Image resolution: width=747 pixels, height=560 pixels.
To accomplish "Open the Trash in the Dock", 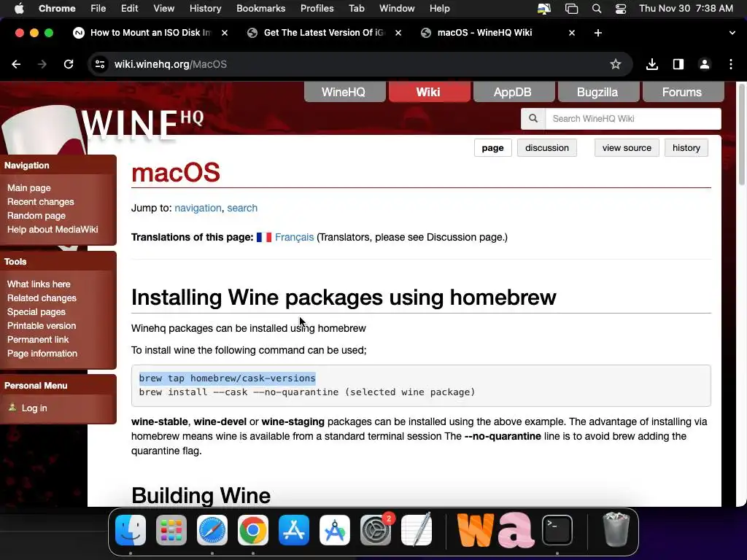I will pyautogui.click(x=616, y=529).
